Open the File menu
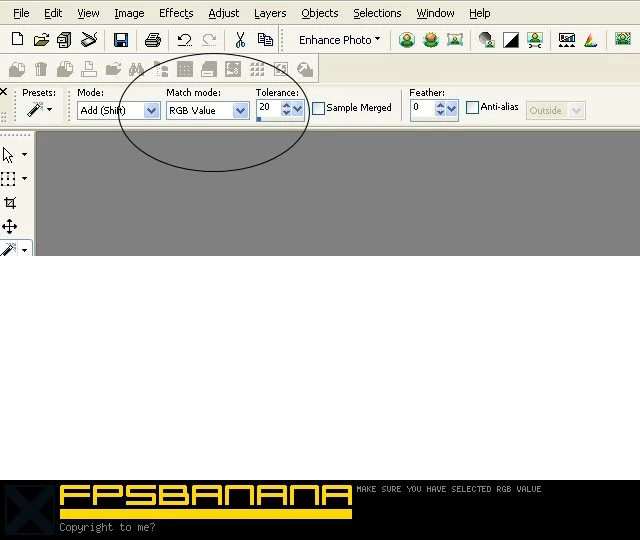Image resolution: width=640 pixels, height=540 pixels. click(21, 13)
